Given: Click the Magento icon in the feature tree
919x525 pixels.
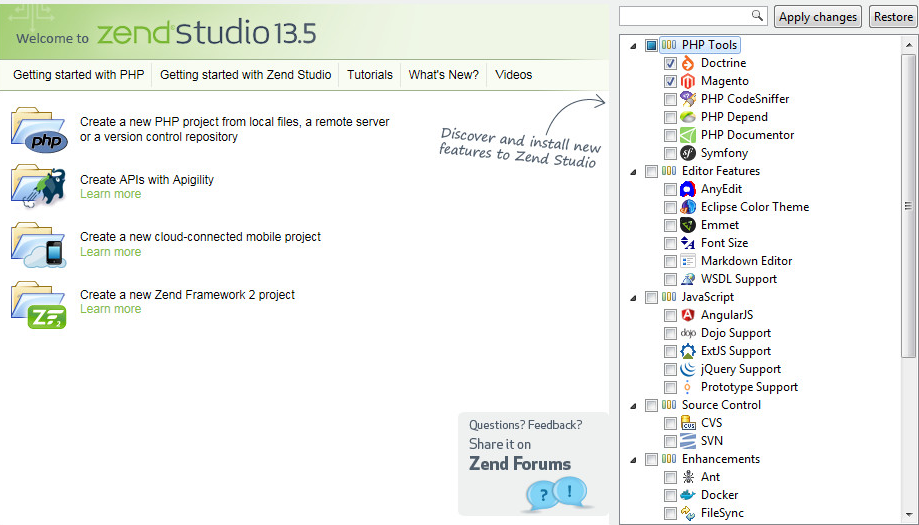Looking at the screenshot, I should tap(687, 81).
